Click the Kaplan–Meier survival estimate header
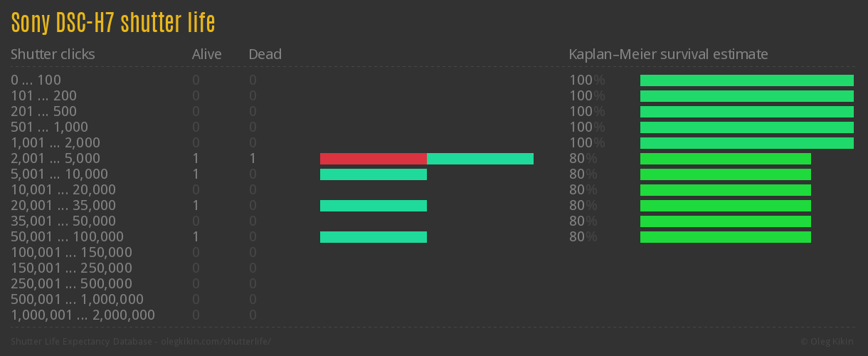 click(668, 54)
